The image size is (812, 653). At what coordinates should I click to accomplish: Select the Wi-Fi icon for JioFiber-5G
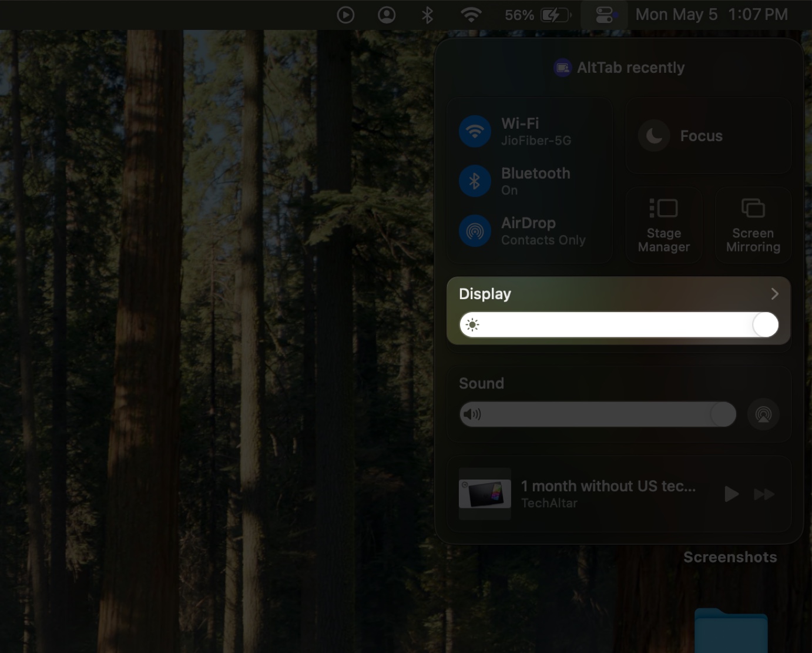click(475, 131)
